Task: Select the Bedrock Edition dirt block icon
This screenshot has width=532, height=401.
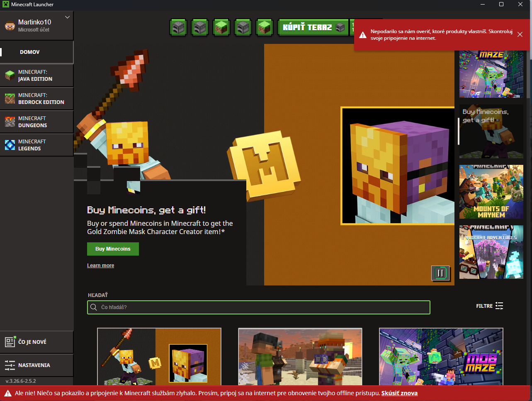Action: 10,99
